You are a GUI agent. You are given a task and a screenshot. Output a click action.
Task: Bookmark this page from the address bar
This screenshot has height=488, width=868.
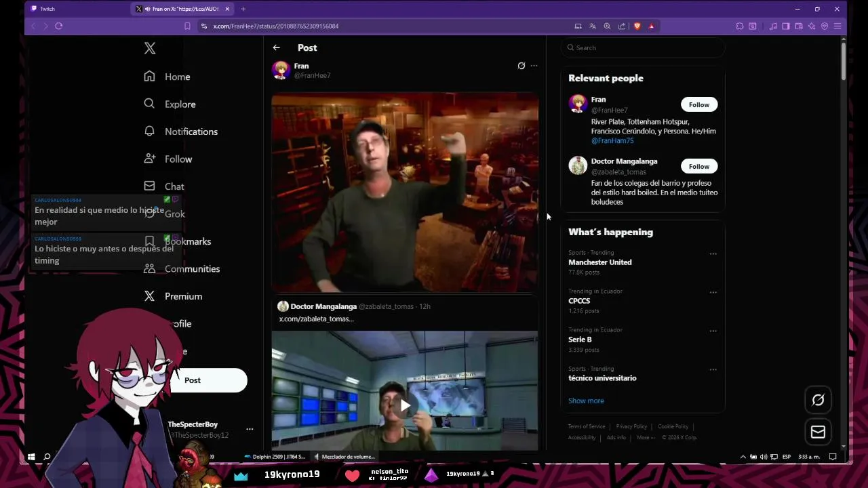coord(187,26)
